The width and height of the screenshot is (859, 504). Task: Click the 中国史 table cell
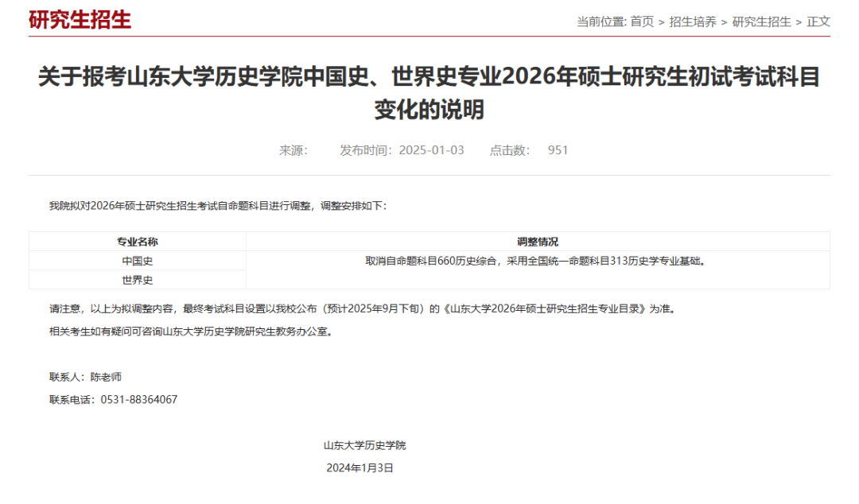(x=138, y=261)
